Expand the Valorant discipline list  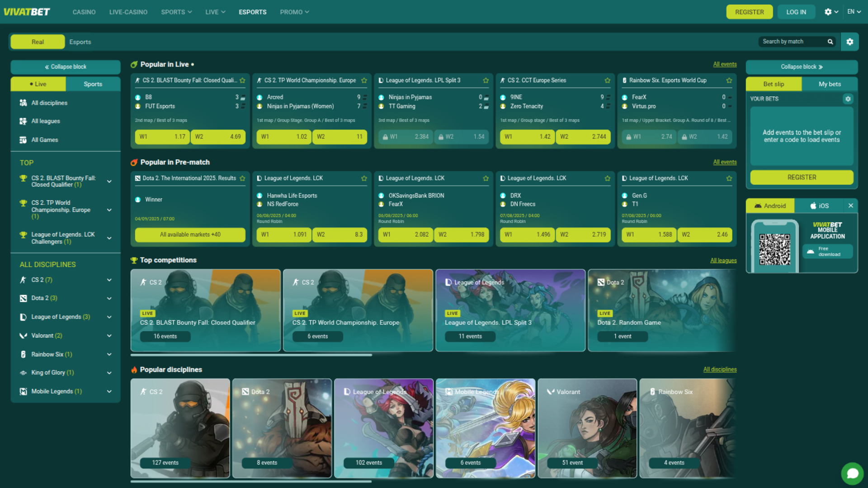click(x=109, y=336)
